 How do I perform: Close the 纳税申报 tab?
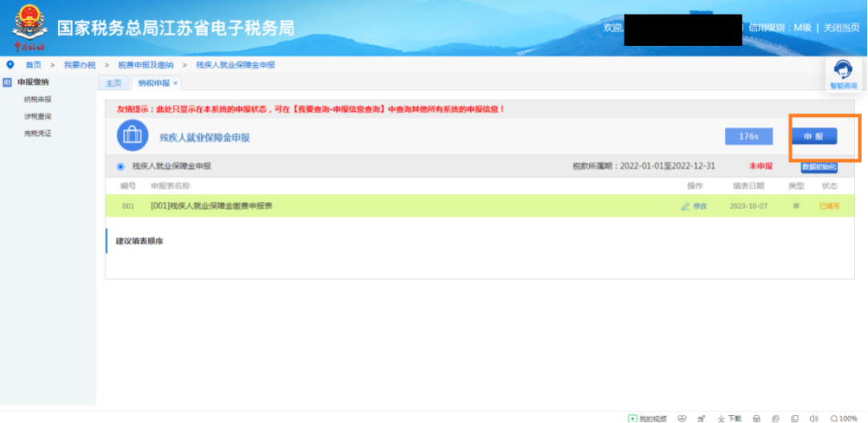tap(175, 83)
